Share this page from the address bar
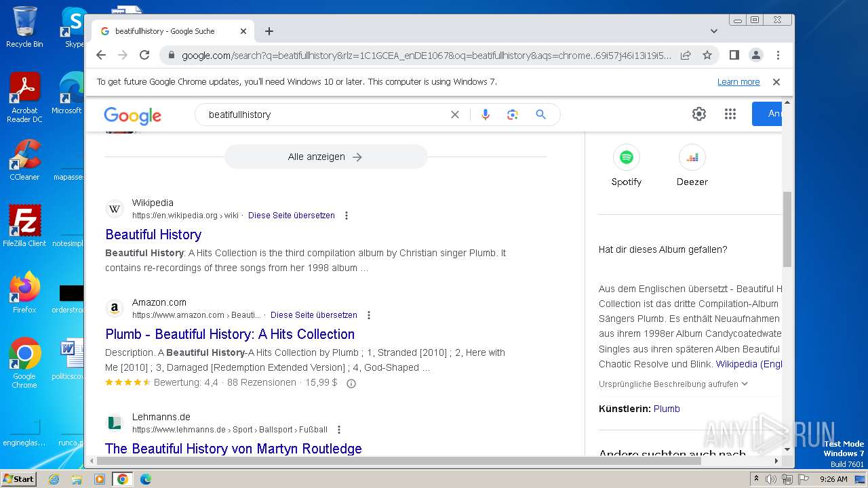 [x=686, y=55]
